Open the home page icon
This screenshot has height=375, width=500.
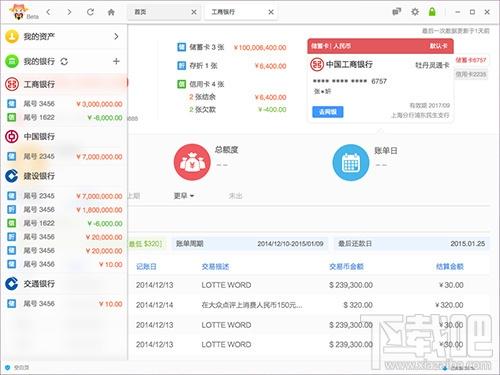click(111, 12)
